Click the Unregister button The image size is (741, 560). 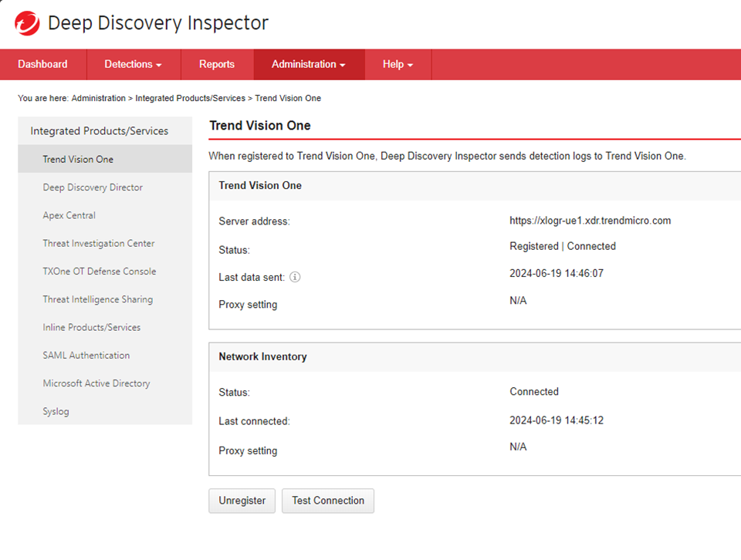[x=242, y=501]
